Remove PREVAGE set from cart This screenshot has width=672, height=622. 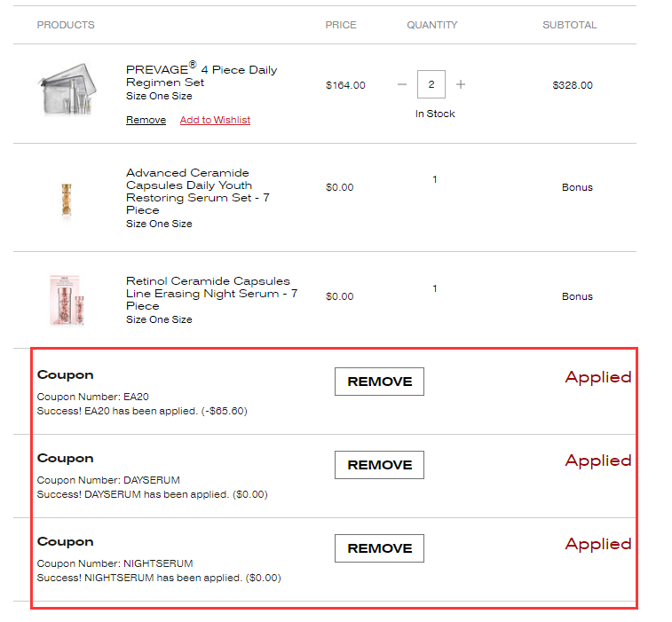[146, 121]
